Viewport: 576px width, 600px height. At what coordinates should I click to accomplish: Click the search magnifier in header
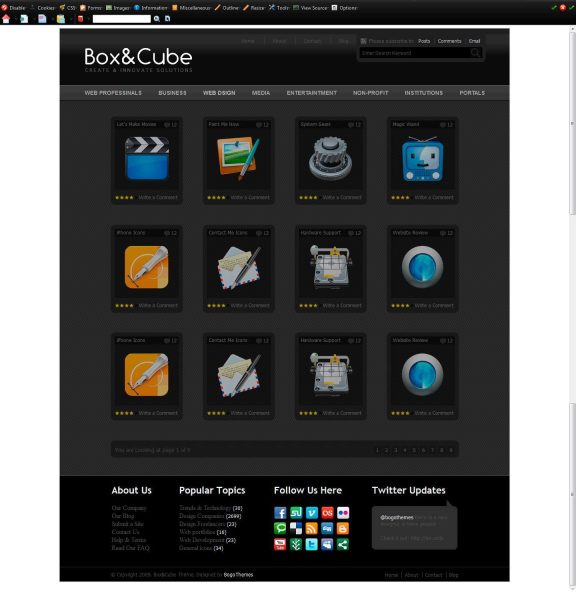pos(475,53)
